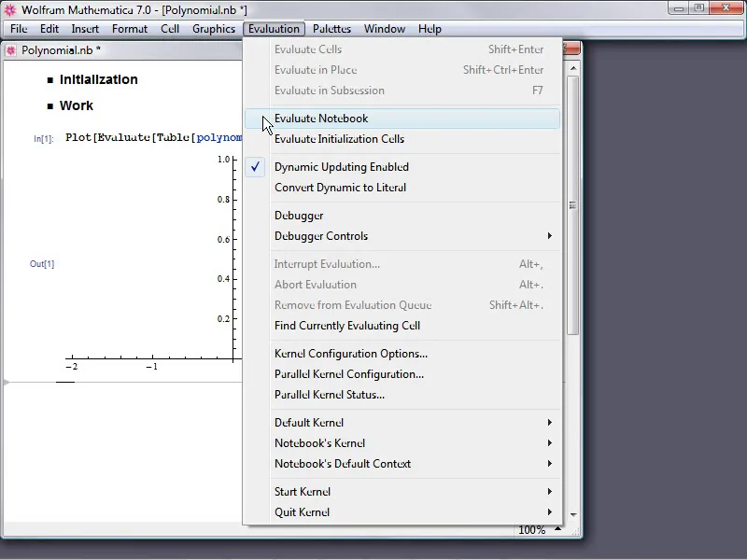
Task: Open Parallel Kernel Status
Action: [329, 395]
